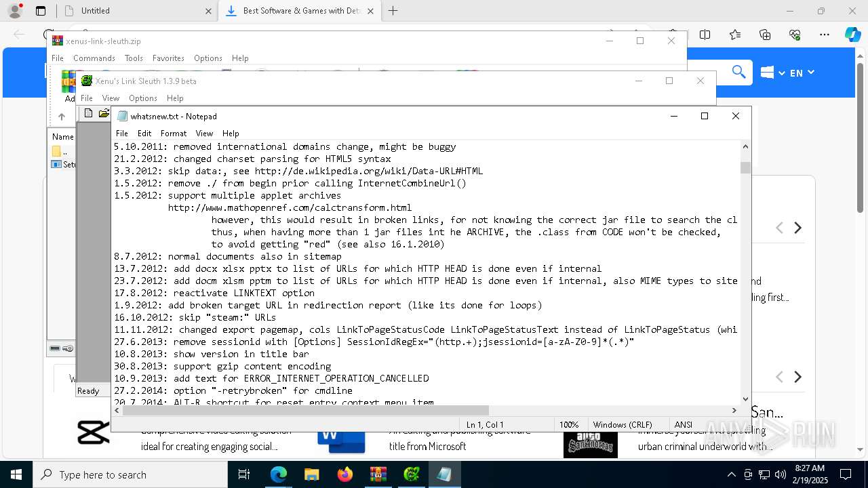Click Notepad title bar icon
This screenshot has width=868, height=488.
click(122, 116)
